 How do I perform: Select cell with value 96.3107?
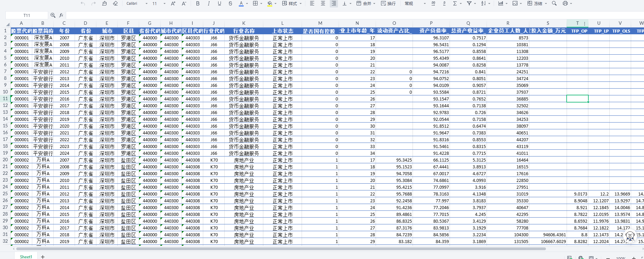[431, 38]
